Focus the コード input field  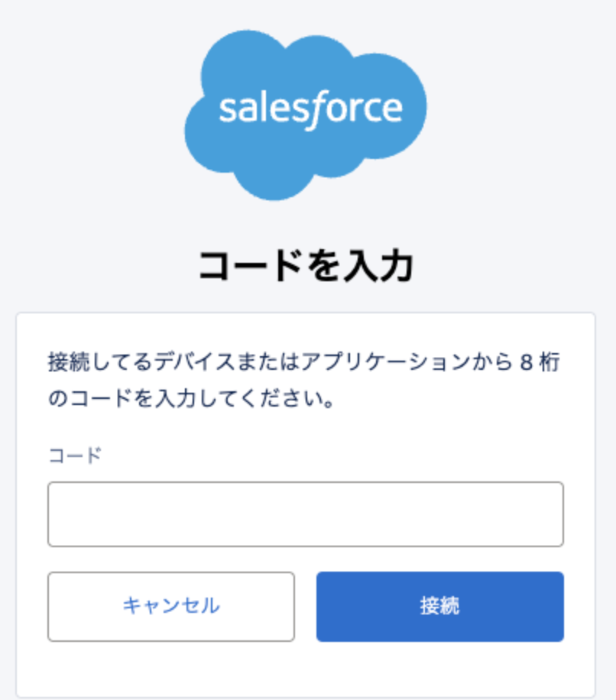pyautogui.click(x=305, y=514)
